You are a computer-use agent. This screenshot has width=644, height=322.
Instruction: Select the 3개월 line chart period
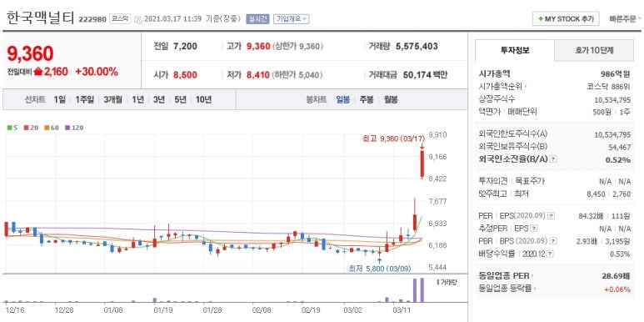tap(113, 99)
